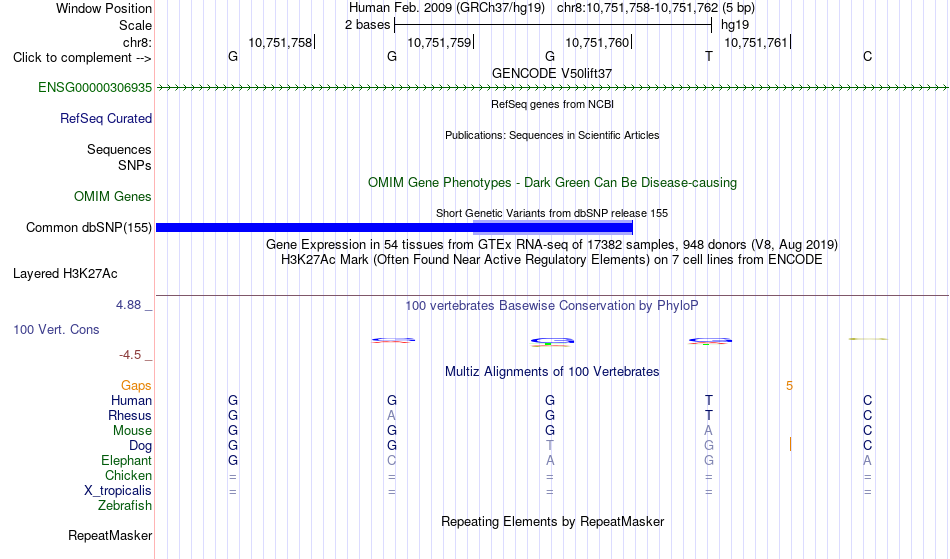Select the Mouse species label

click(x=132, y=431)
